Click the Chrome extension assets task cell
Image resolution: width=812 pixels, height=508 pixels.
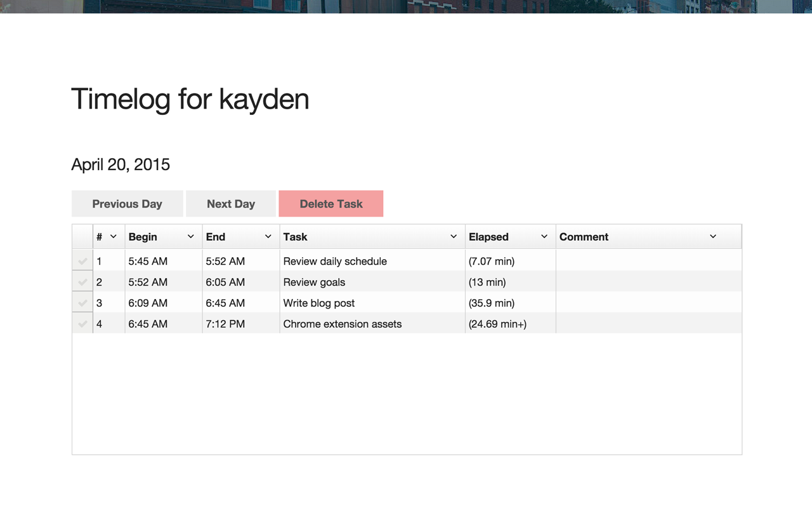pos(372,324)
